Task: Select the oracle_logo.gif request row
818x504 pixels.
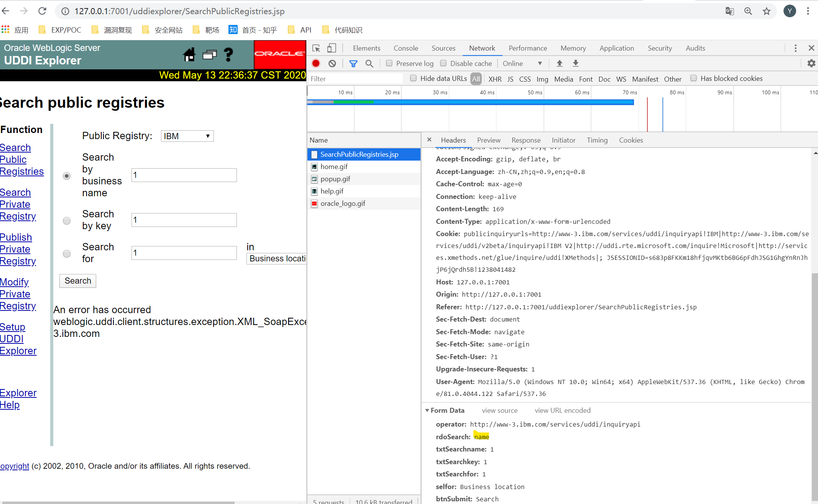Action: point(364,204)
